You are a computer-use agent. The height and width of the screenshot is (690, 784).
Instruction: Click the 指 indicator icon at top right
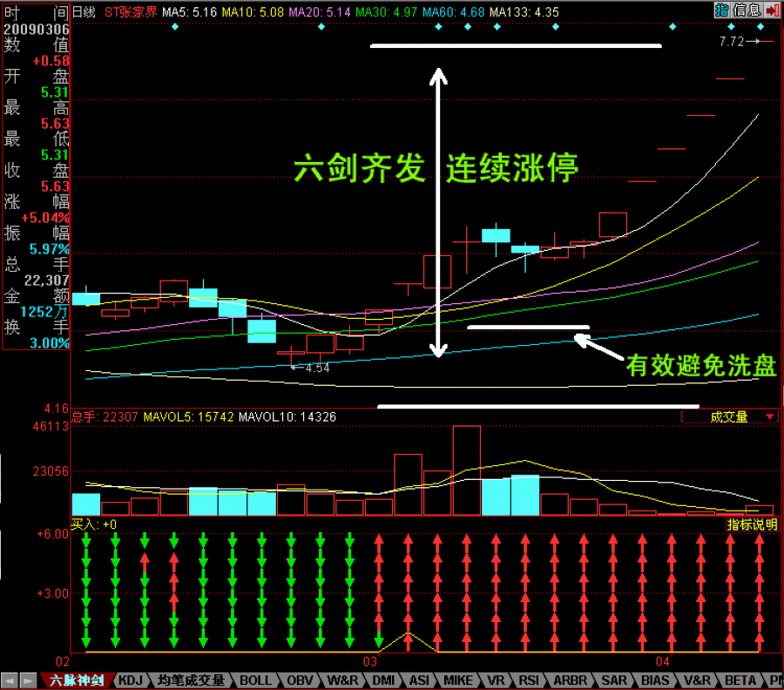(721, 10)
